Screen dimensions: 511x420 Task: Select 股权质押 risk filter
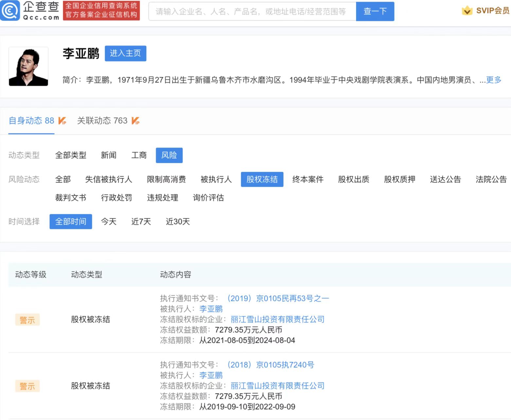pyautogui.click(x=399, y=179)
